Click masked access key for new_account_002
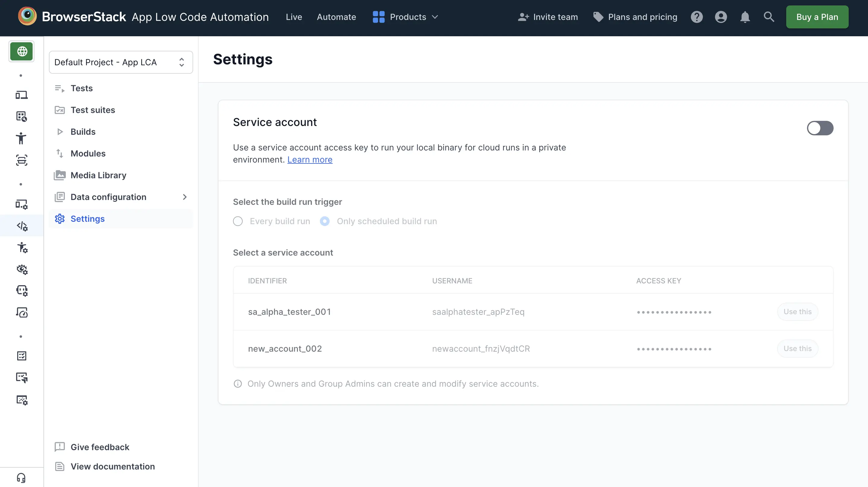Image resolution: width=868 pixels, height=487 pixels. 674,349
